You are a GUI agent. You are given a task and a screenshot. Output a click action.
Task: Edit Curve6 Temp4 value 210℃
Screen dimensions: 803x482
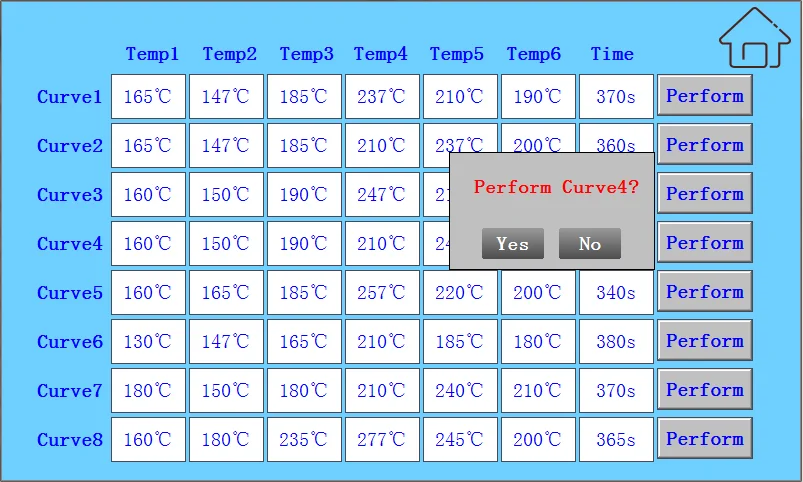pyautogui.click(x=382, y=342)
